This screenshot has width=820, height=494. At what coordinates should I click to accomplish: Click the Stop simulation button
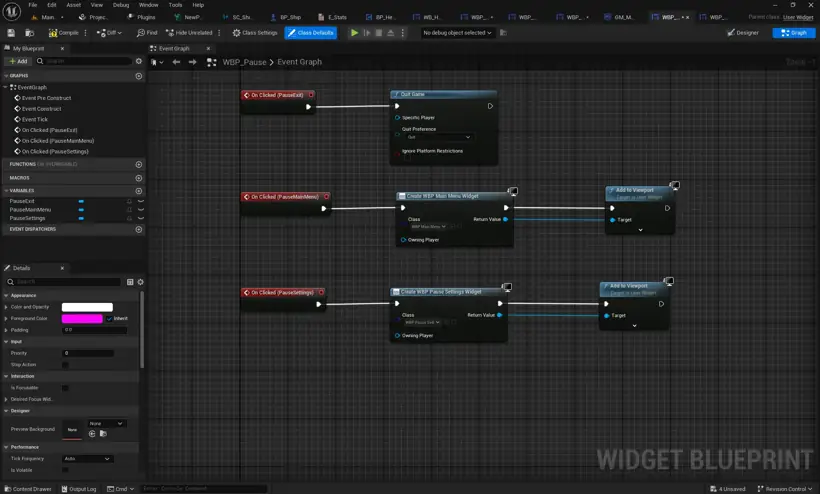tap(379, 33)
